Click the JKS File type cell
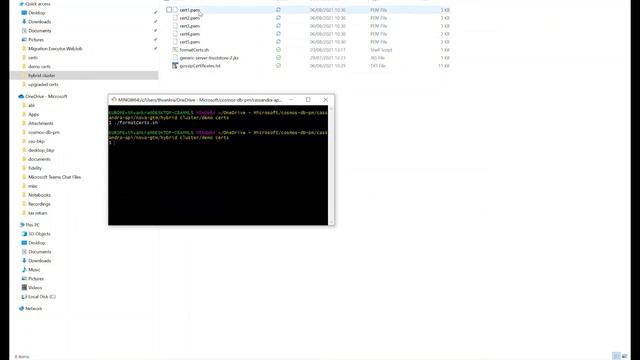The height and width of the screenshot is (360, 640). [378, 58]
